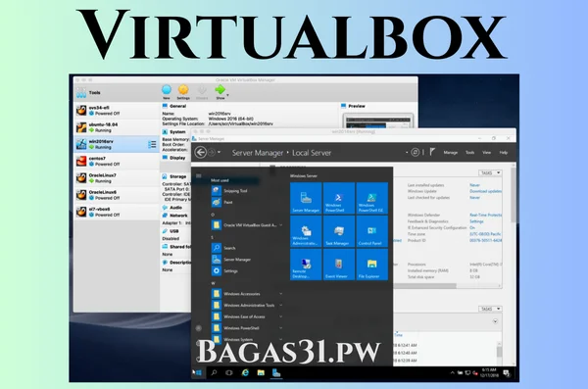This screenshot has height=389, width=588.
Task: Click the Feedback & Diagnostics Settings link
Action: [476, 221]
